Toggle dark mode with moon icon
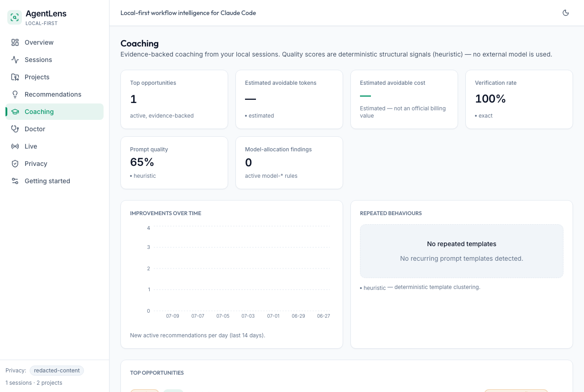 click(566, 13)
